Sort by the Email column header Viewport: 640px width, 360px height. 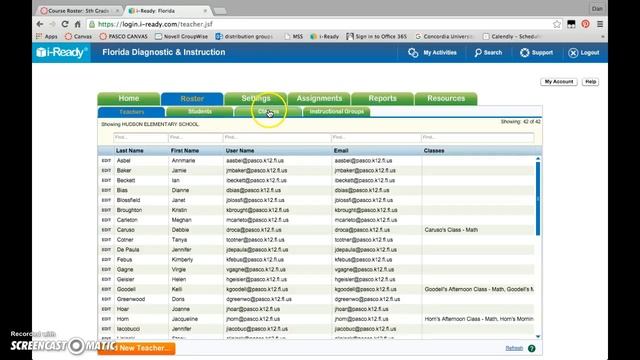point(341,151)
